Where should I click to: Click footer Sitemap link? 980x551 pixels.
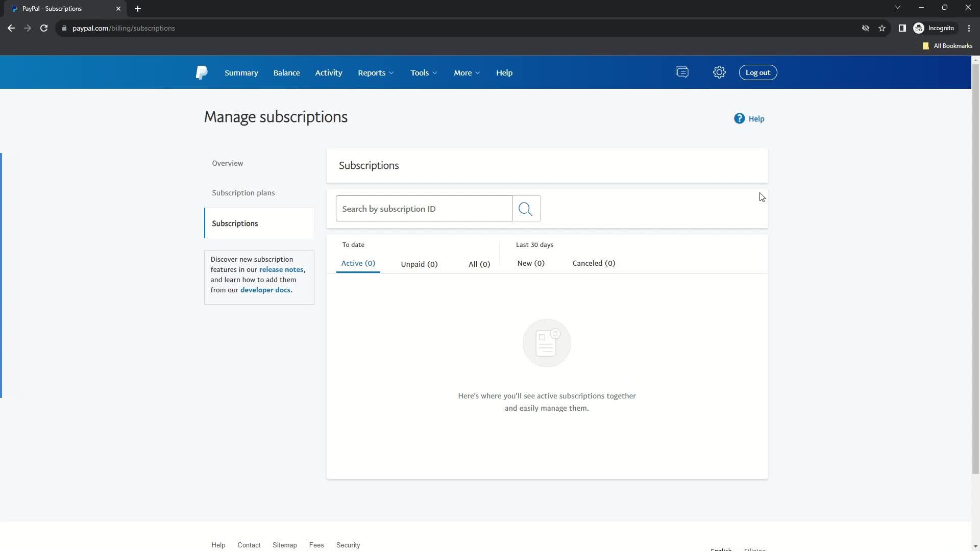pyautogui.click(x=285, y=545)
